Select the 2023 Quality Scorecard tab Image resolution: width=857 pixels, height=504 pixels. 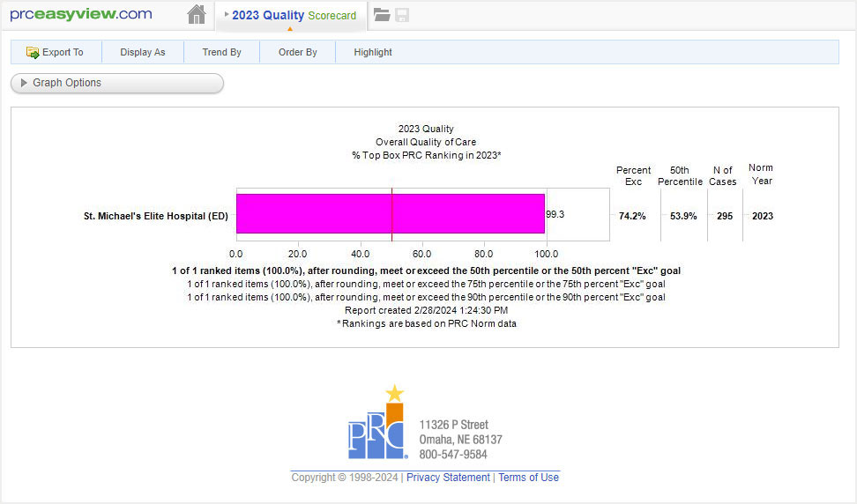click(x=294, y=15)
